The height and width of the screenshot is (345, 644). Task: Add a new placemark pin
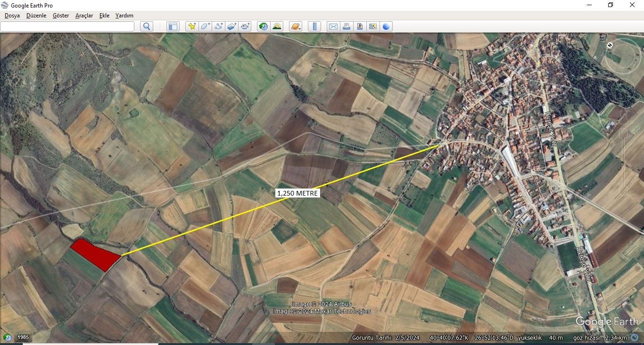coord(191,26)
